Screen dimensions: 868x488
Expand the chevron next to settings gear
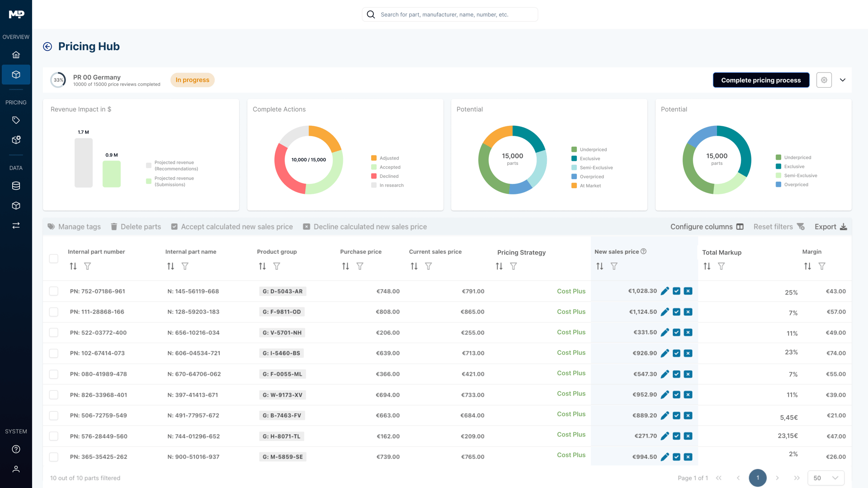point(842,80)
